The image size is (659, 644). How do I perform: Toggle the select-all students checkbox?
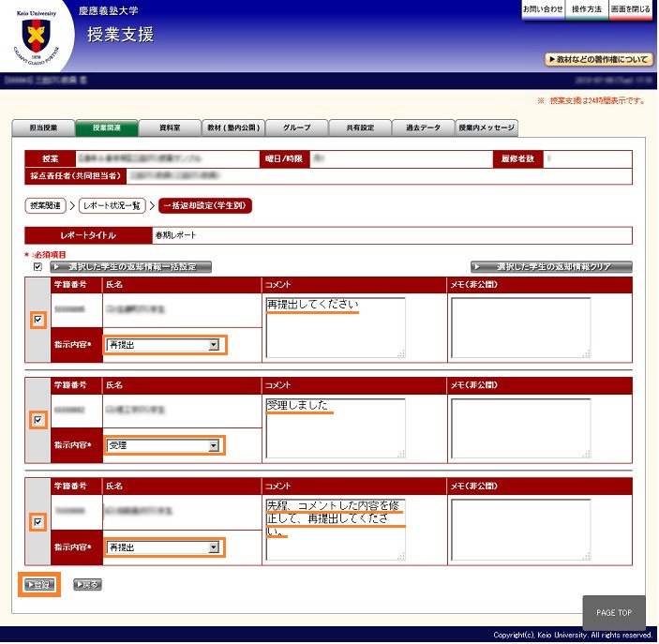pyautogui.click(x=37, y=267)
